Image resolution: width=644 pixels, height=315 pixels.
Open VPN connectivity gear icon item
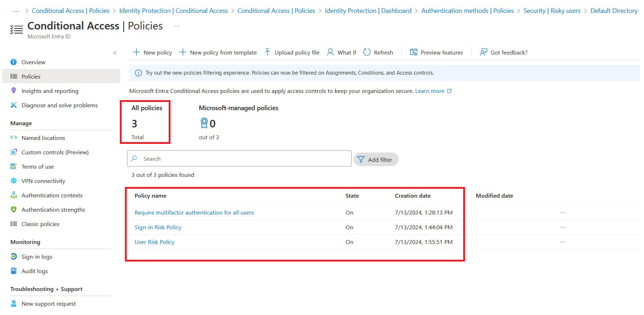(14, 181)
